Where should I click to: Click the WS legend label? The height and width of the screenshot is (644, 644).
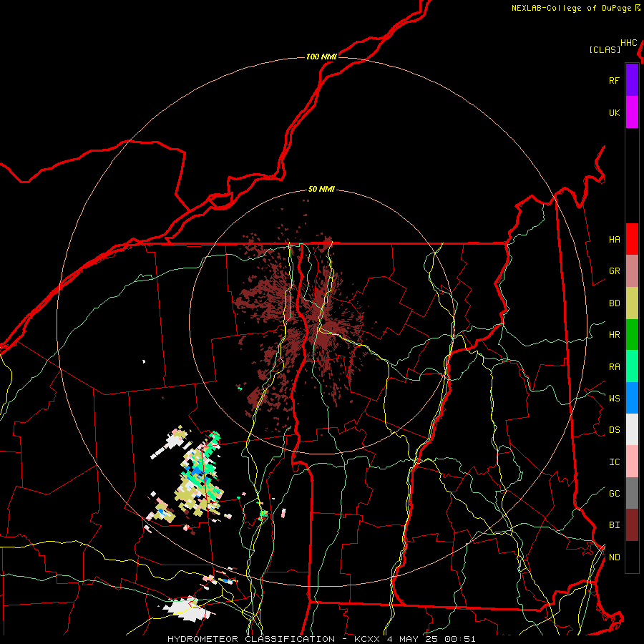point(614,398)
